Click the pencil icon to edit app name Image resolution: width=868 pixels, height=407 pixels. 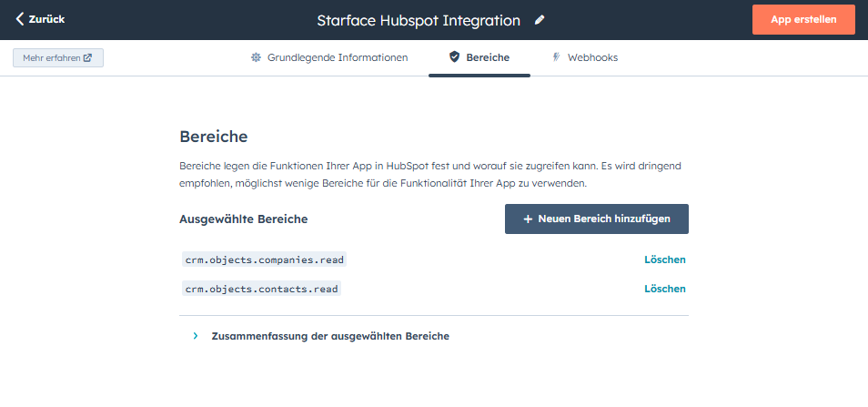(x=540, y=20)
